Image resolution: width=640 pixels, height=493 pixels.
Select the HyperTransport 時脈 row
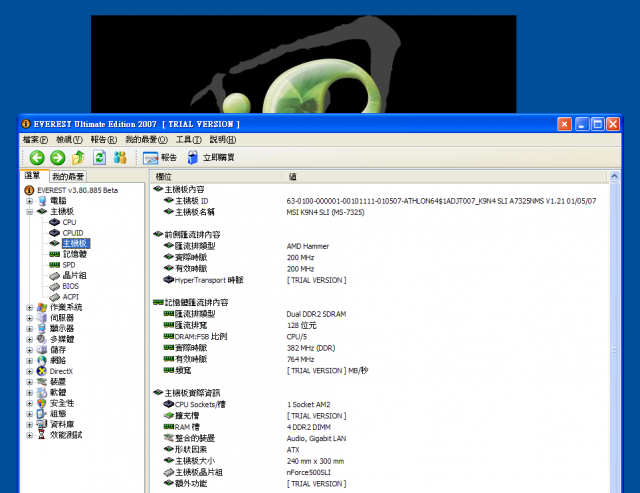point(380,280)
